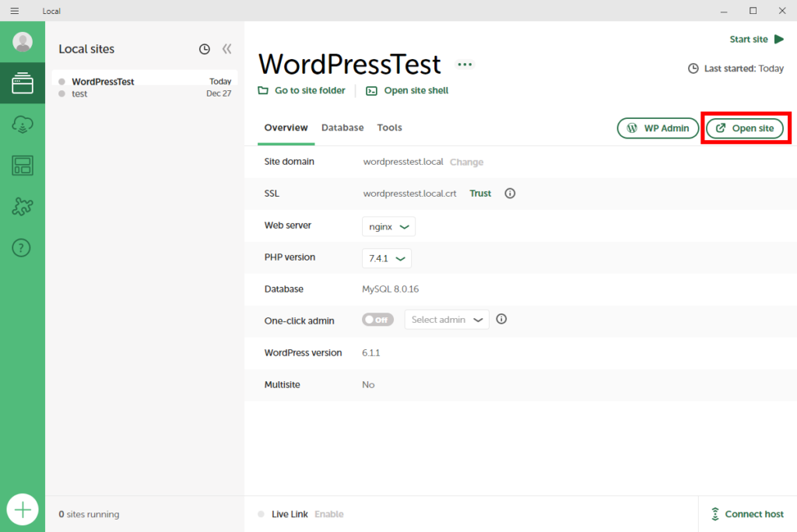Switch to the Database tab

point(342,128)
